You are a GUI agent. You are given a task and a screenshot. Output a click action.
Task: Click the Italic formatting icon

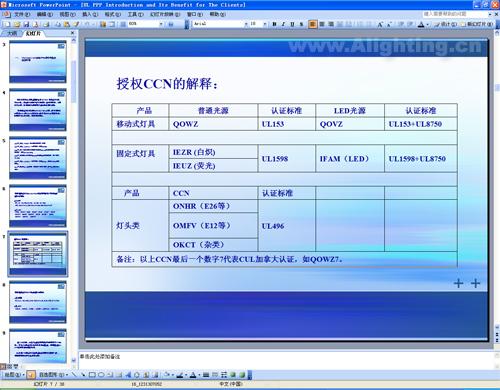pos(283,24)
